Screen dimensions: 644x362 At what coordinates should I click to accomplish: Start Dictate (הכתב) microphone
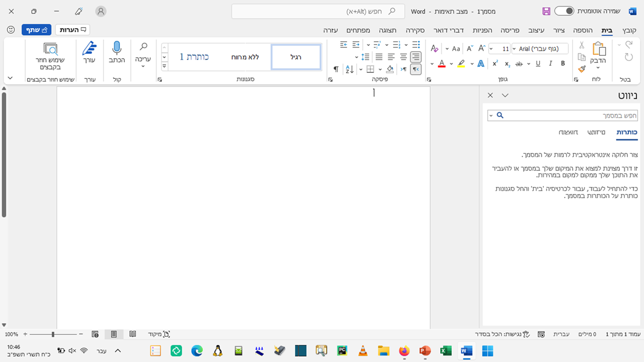pos(117,52)
